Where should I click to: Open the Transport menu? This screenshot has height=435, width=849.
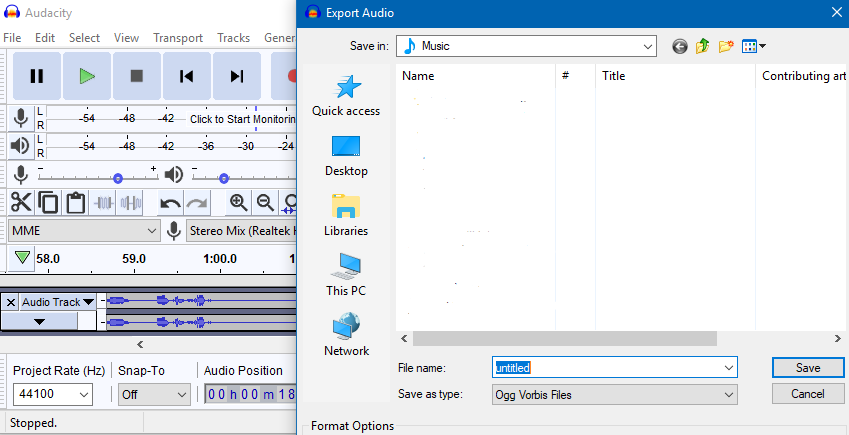click(x=178, y=38)
